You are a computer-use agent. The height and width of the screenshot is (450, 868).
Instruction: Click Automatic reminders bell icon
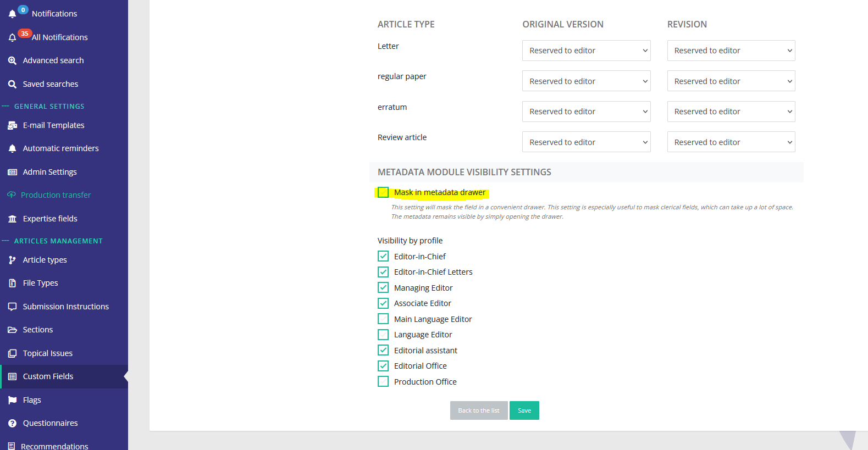click(x=12, y=148)
